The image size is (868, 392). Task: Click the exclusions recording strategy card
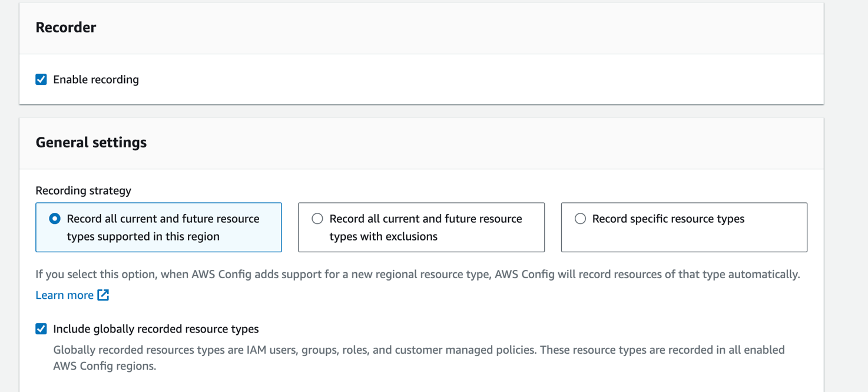(x=421, y=227)
